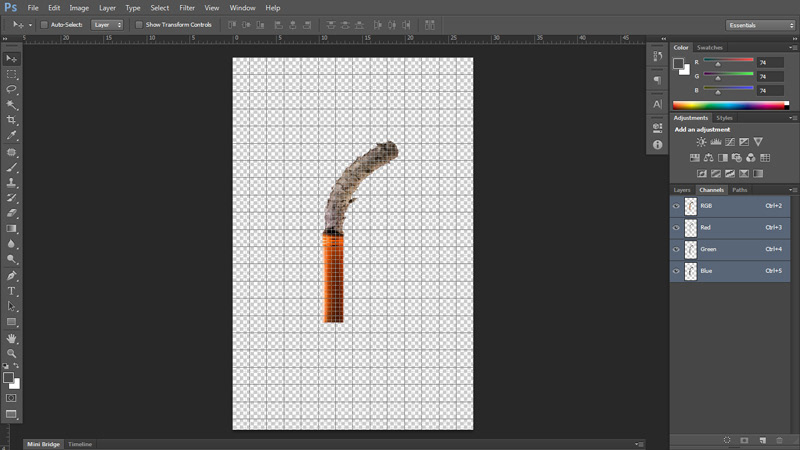Open the Filter menu
The width and height of the screenshot is (800, 450).
point(187,7)
